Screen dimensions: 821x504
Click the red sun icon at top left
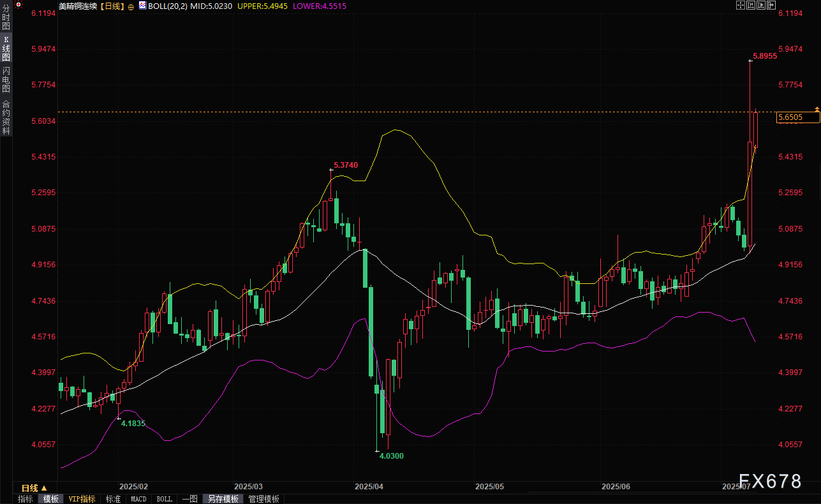pyautogui.click(x=19, y=6)
